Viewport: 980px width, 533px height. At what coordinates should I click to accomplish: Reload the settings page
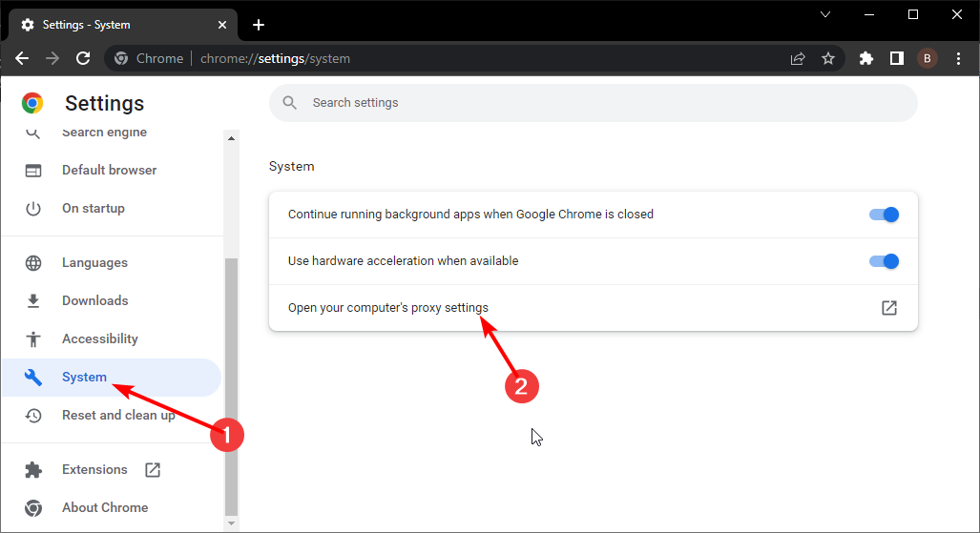point(83,59)
